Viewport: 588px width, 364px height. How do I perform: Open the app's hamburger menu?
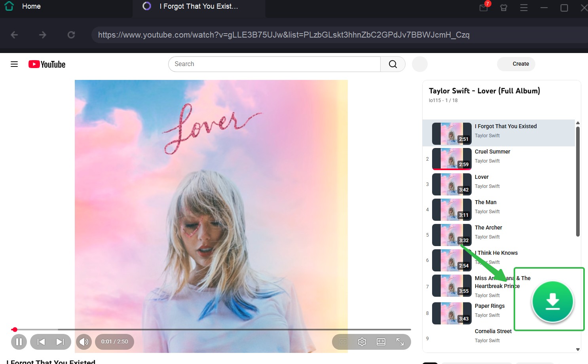tap(524, 8)
